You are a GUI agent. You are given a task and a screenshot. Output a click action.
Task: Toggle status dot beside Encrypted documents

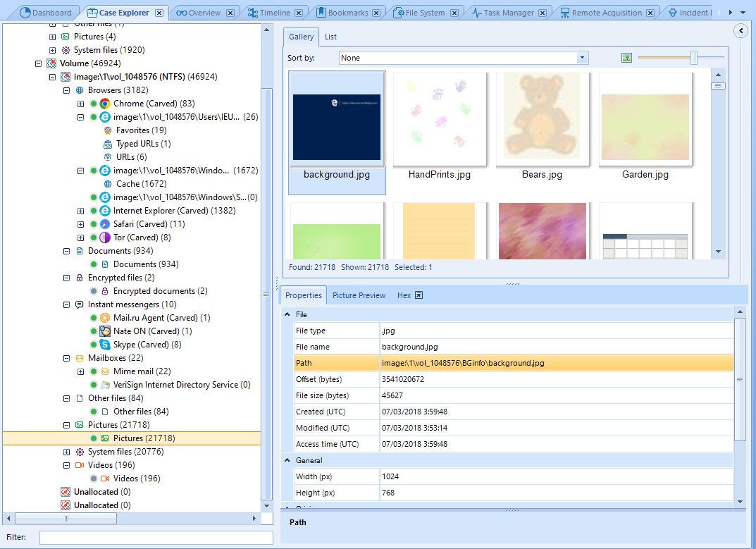[93, 291]
